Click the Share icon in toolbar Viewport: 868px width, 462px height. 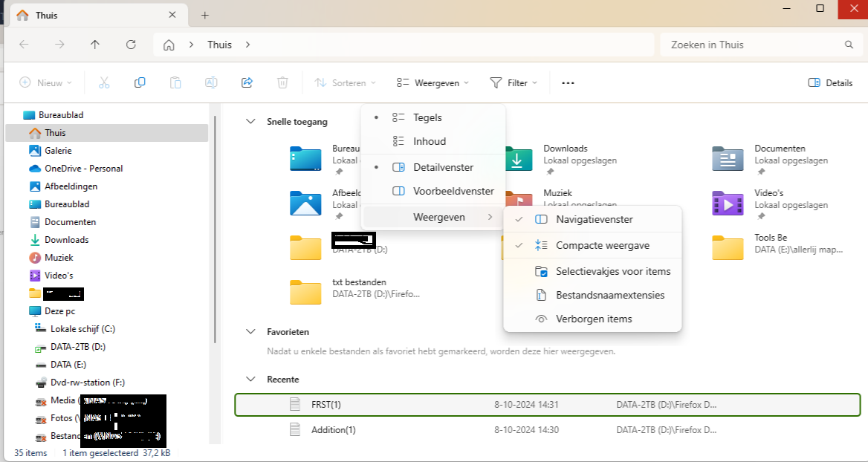coord(247,82)
